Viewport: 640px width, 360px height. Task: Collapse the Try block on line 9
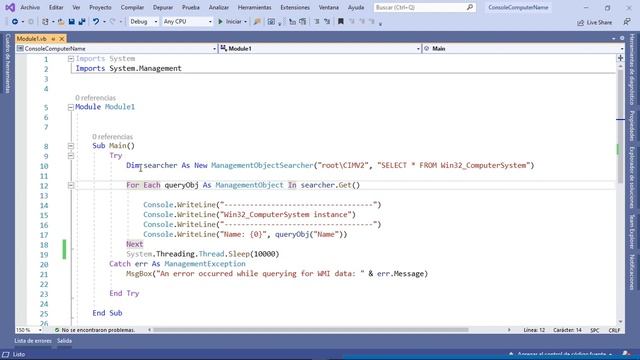(x=71, y=156)
